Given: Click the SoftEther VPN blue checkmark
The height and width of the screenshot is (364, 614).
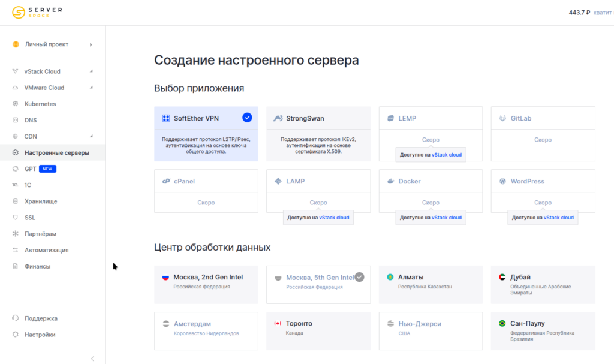Looking at the screenshot, I should (x=247, y=118).
